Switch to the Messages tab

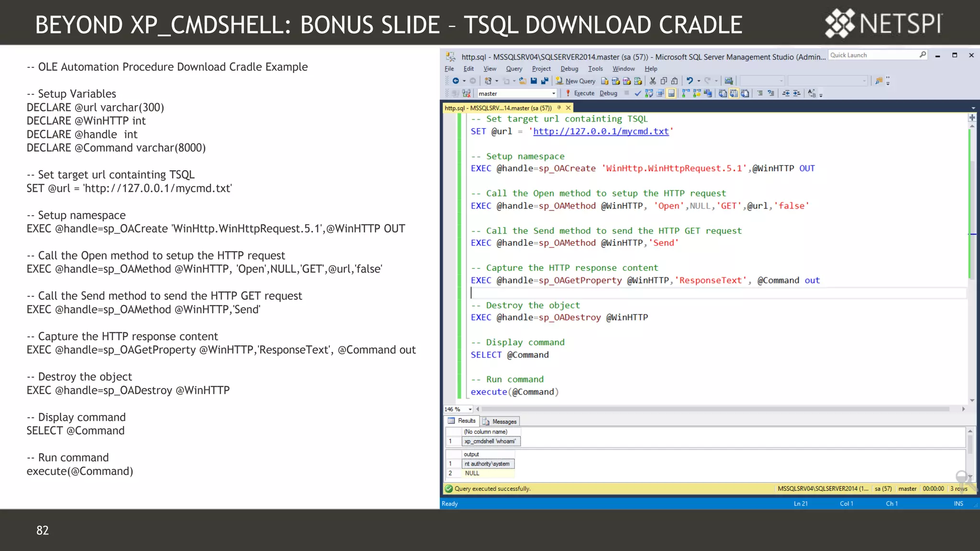500,421
